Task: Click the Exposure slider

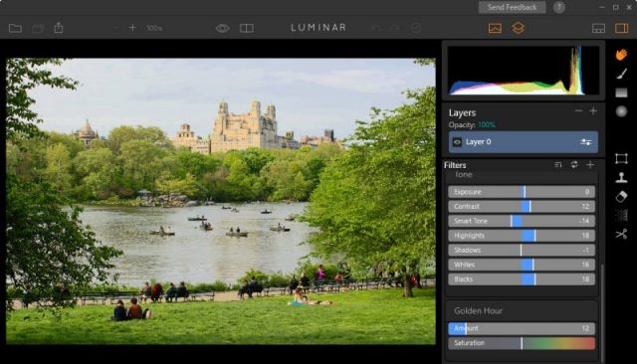Action: tap(522, 192)
